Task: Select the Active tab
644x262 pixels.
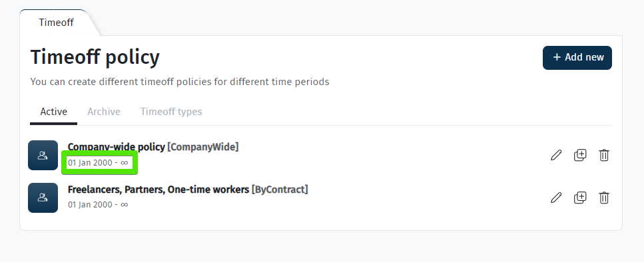Action: 54,112
